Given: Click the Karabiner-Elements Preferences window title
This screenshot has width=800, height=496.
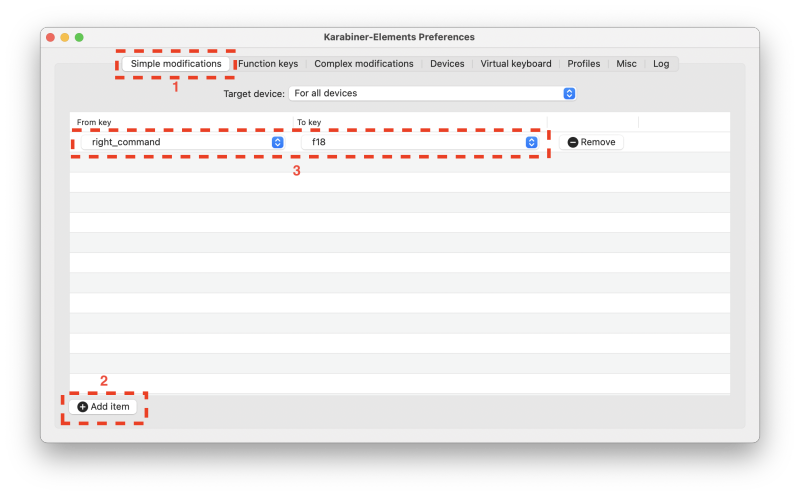Looking at the screenshot, I should coord(399,37).
